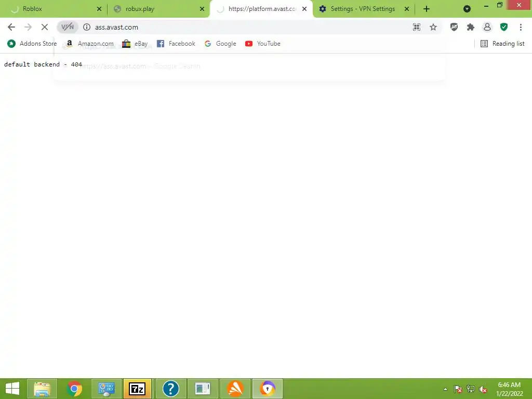Toggle the VPN badge in address bar
Image resolution: width=532 pixels, height=399 pixels.
click(x=68, y=27)
